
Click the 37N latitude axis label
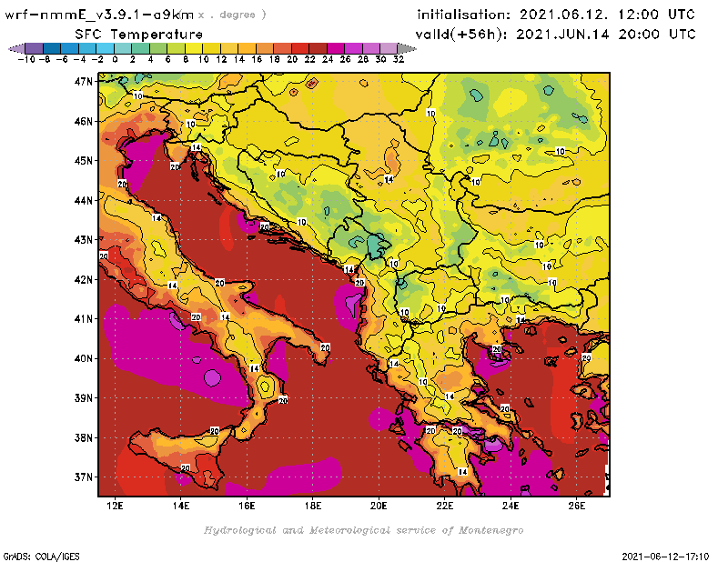pos(84,477)
